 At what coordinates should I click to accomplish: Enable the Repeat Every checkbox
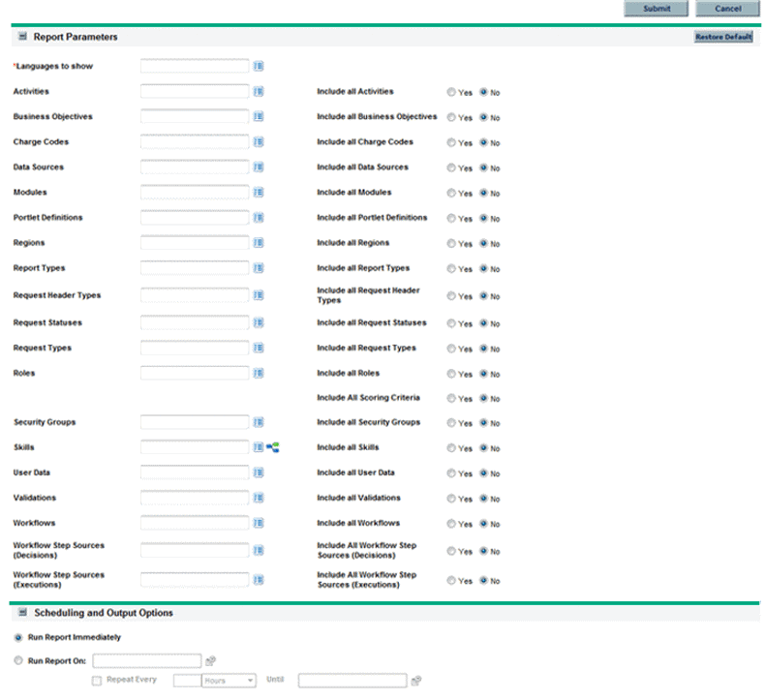coord(97,681)
